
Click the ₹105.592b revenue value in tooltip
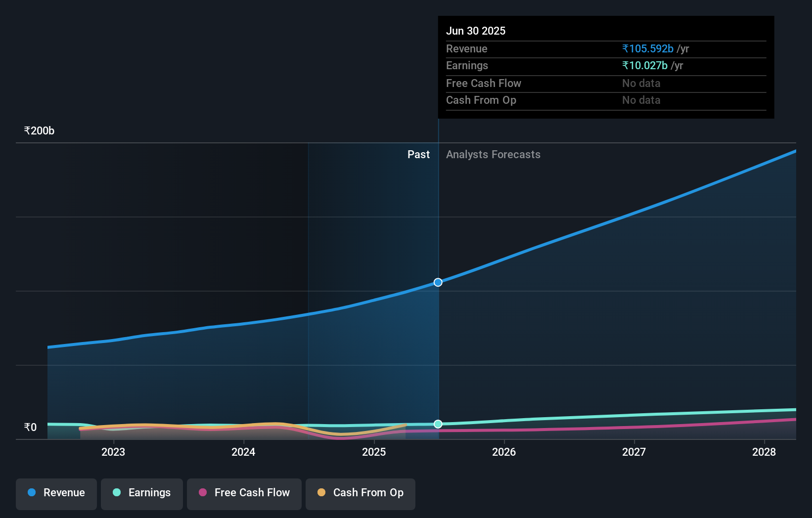coord(648,48)
